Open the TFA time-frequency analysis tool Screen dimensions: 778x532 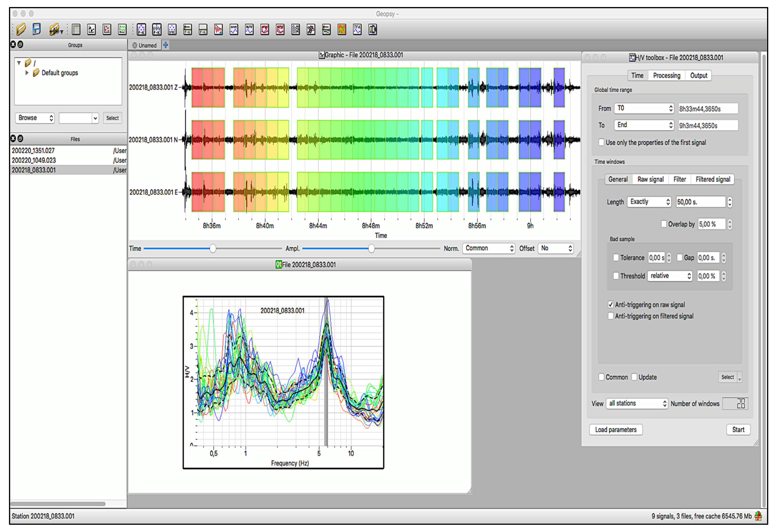click(x=357, y=30)
